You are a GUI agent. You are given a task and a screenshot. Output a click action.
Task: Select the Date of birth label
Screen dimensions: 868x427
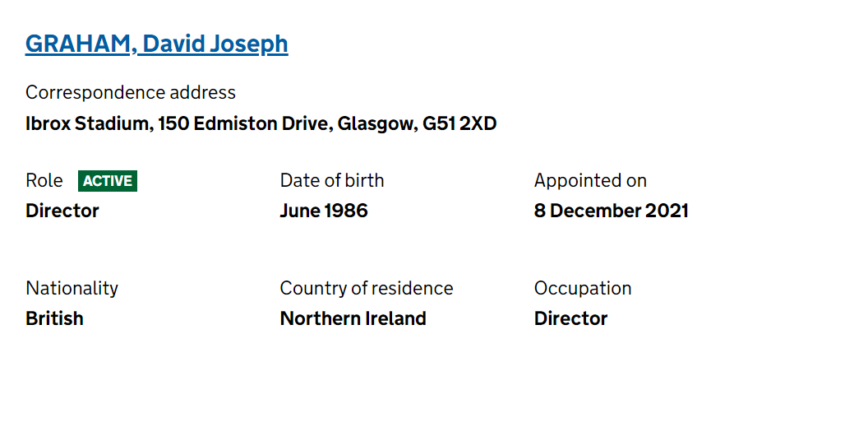pos(331,180)
